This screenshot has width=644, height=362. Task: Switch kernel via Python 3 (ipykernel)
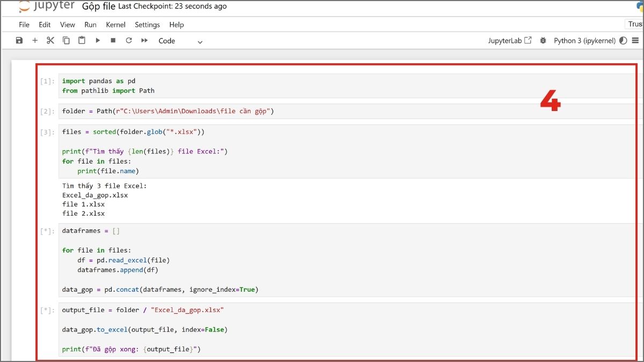coord(584,40)
